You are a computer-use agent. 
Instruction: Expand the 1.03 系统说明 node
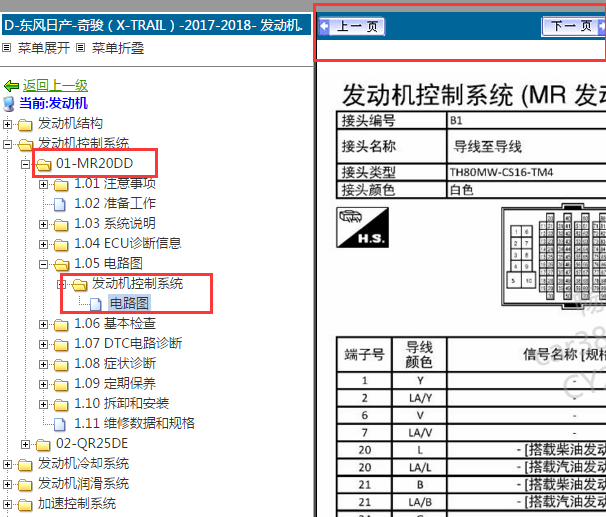pos(44,224)
